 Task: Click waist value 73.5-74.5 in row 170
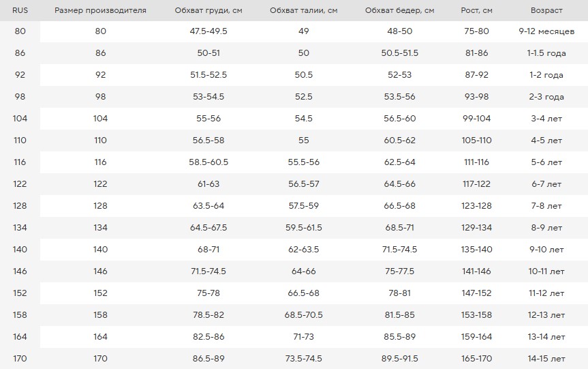tap(304, 359)
